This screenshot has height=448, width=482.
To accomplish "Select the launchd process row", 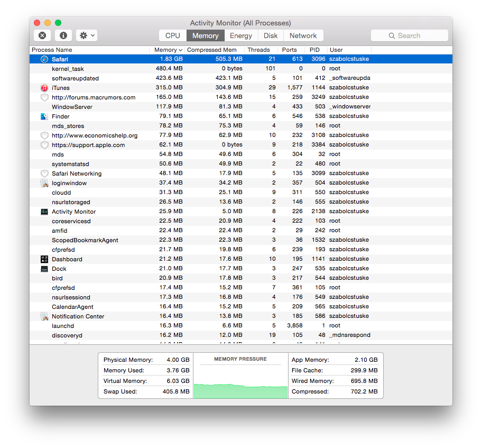I will coord(241,326).
